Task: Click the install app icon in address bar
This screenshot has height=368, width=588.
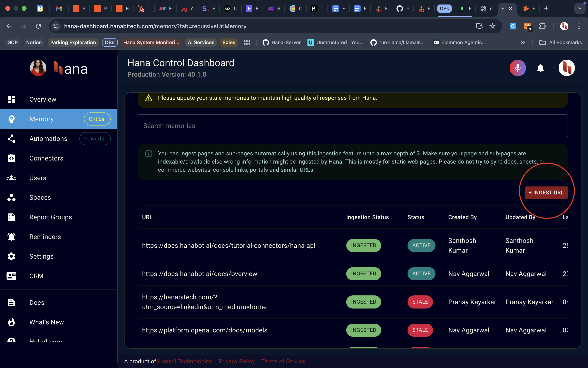Action: click(479, 26)
